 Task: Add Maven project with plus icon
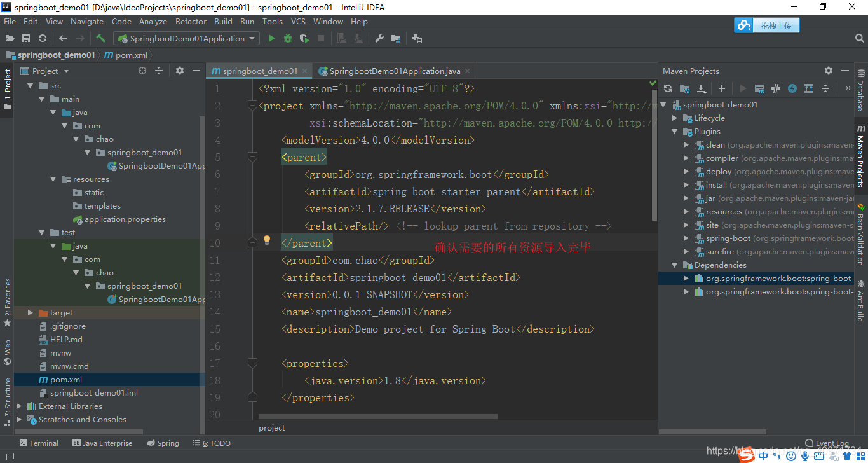(722, 88)
